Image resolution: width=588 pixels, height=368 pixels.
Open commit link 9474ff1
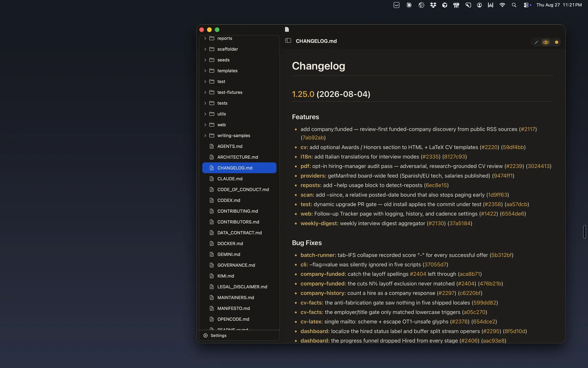(503, 176)
